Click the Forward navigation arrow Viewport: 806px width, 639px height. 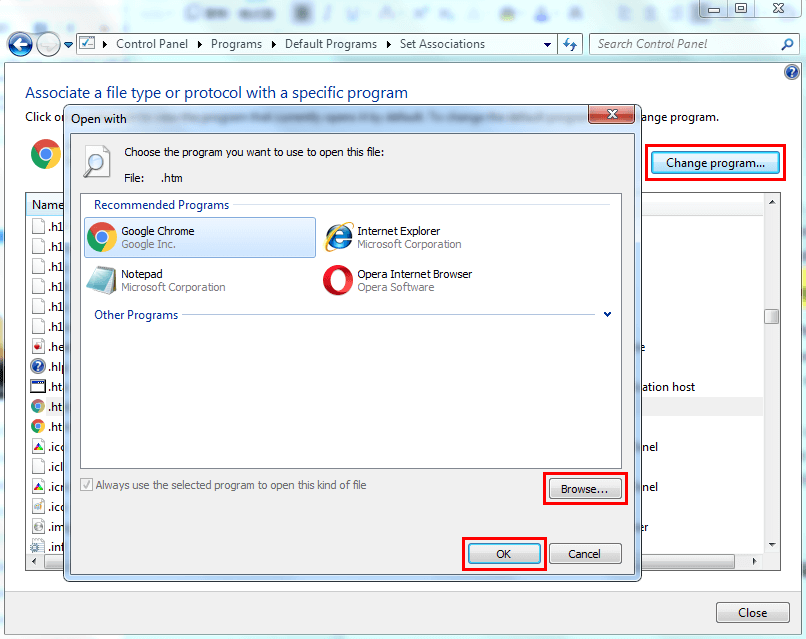coord(48,45)
